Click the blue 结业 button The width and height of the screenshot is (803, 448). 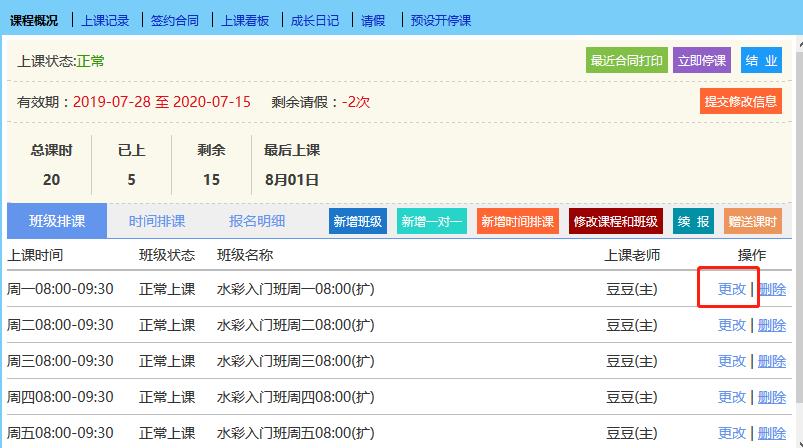pos(761,60)
